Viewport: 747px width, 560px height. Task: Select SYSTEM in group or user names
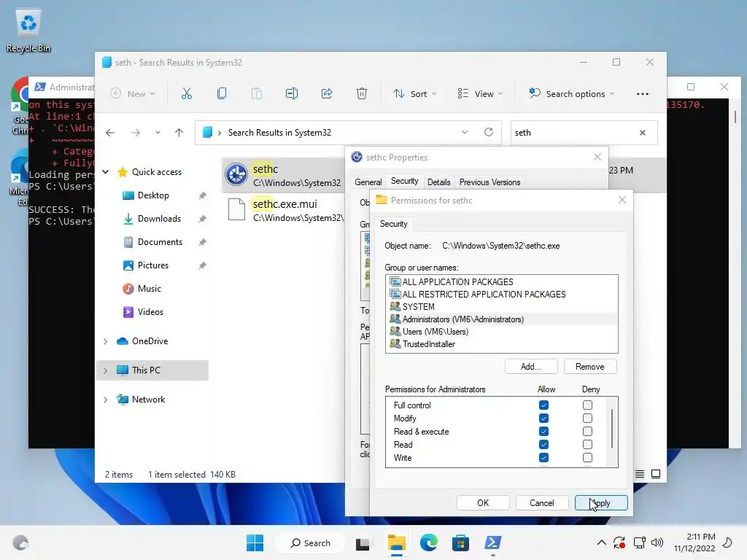point(502,307)
